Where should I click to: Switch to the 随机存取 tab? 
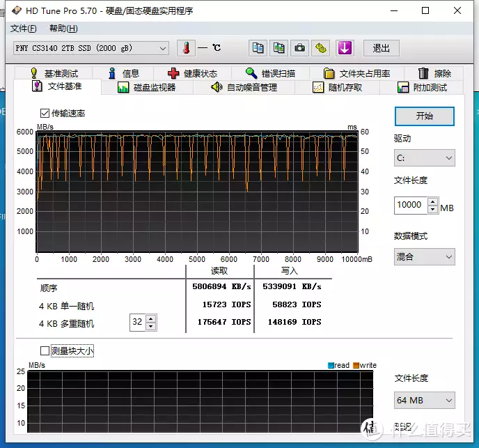pos(337,88)
